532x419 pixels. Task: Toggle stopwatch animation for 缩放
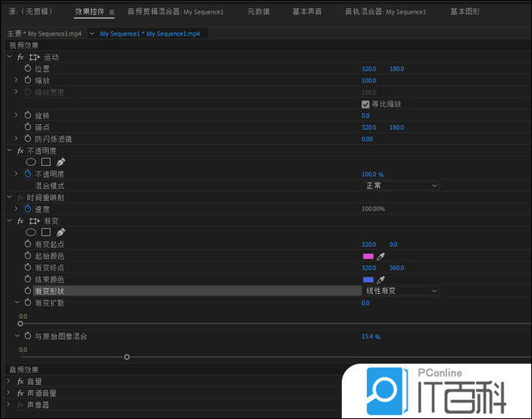pyautogui.click(x=28, y=80)
